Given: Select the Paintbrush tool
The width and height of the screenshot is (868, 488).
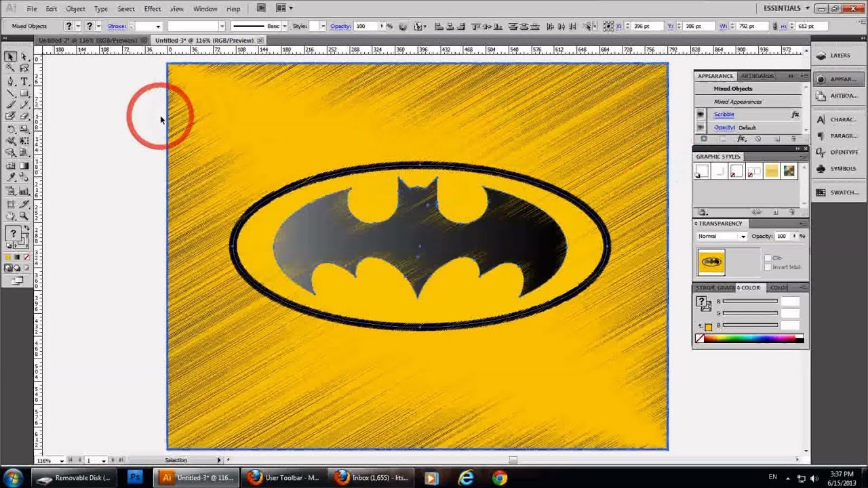Looking at the screenshot, I should (11, 105).
